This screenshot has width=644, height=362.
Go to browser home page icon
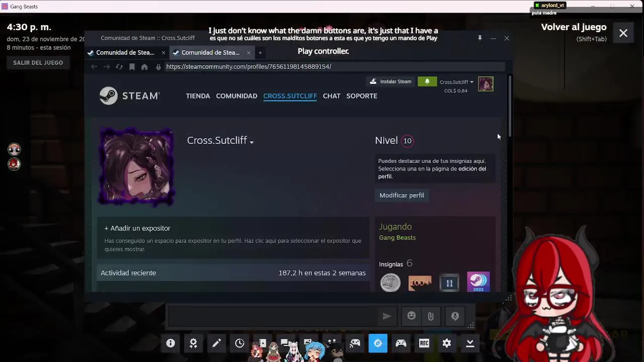coord(144,66)
